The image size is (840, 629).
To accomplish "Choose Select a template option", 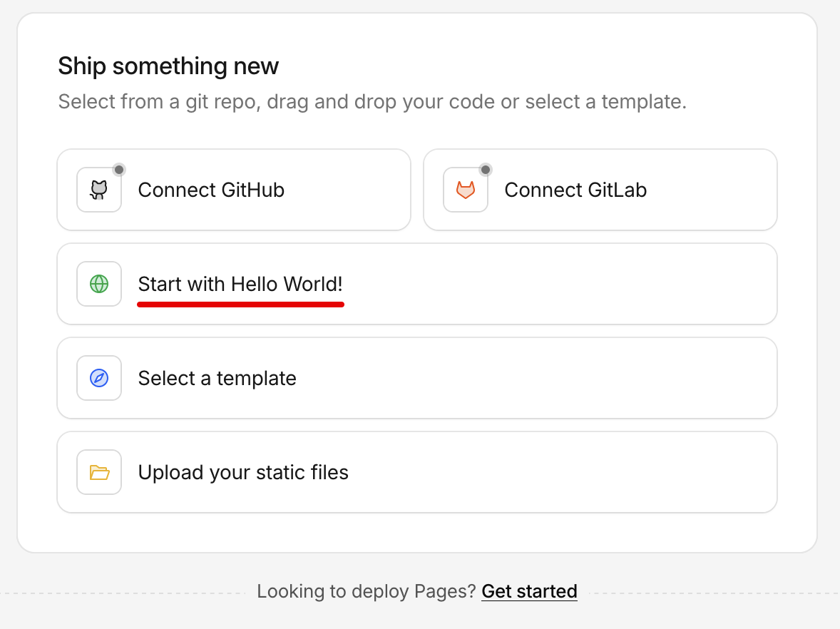I will [217, 378].
